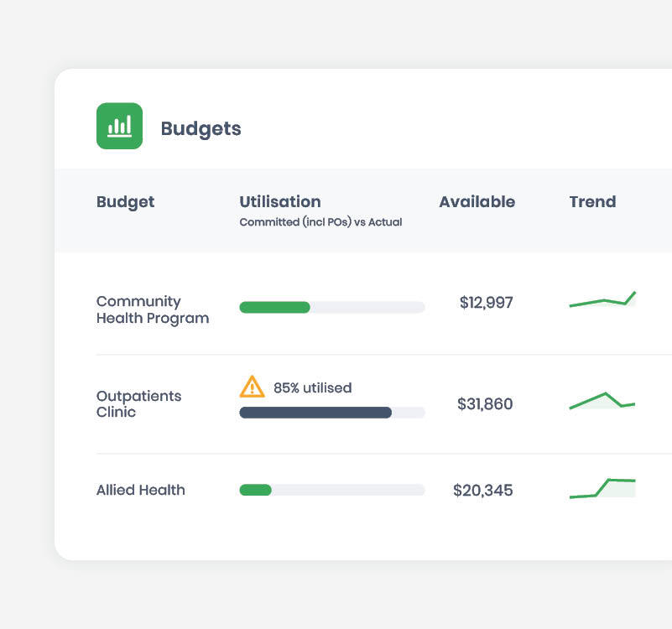The image size is (672, 629).
Task: Open the Outpatients Clinic trend sparkline
Action: pos(602,402)
